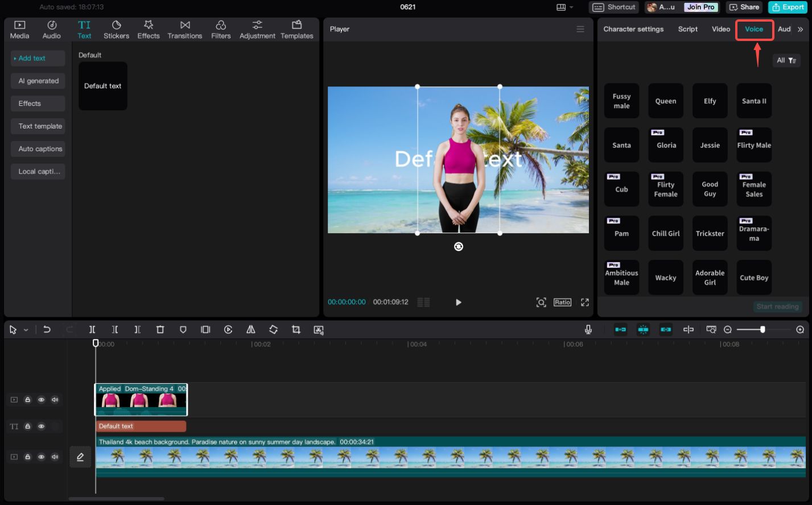Lock the avatar clip track
This screenshot has height=505, width=812.
pyautogui.click(x=27, y=400)
